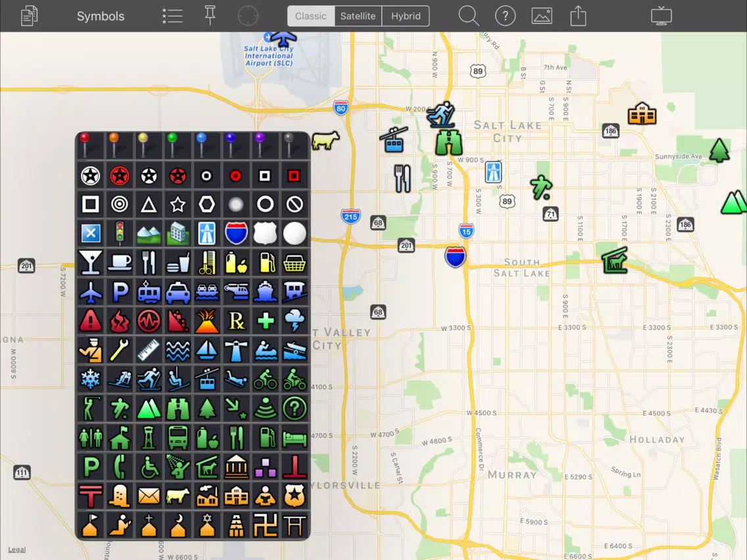Tap Salt Lake City International Airport label

[269, 56]
